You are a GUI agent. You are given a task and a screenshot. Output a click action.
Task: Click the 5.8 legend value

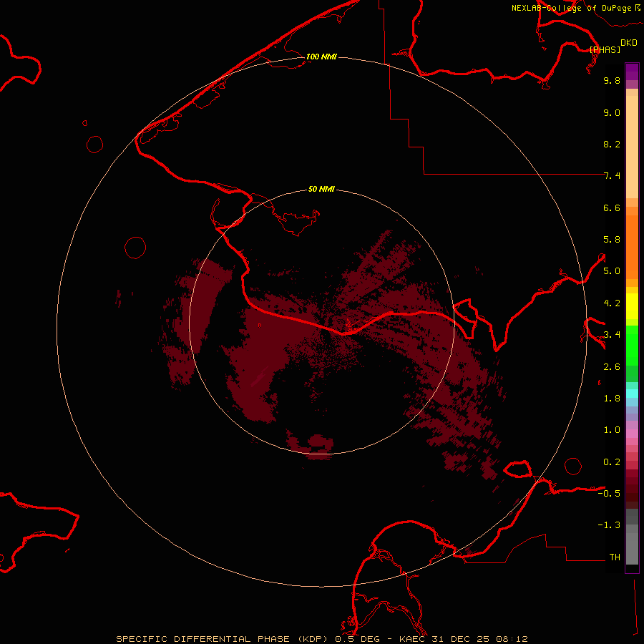click(612, 240)
